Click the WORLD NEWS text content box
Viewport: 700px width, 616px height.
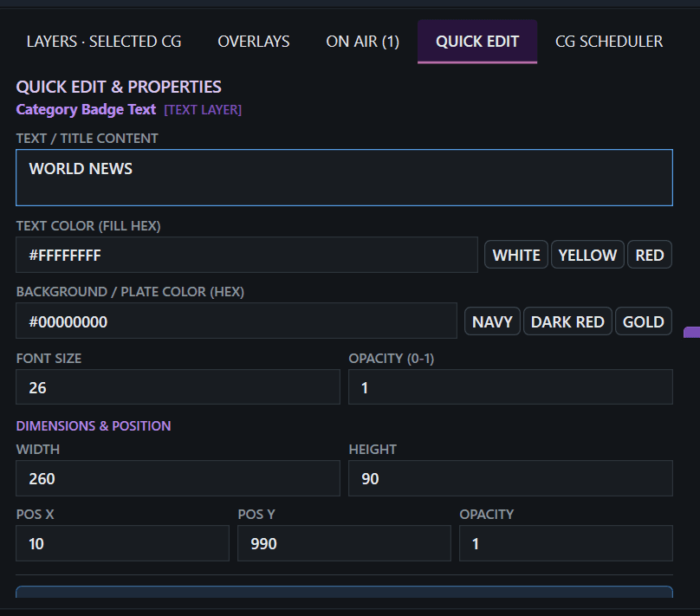344,178
